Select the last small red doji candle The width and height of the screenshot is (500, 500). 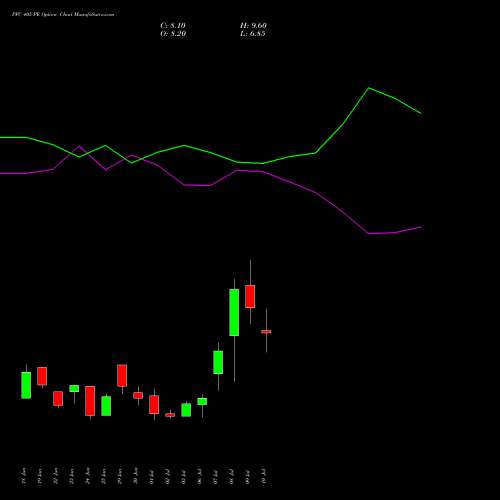(x=266, y=332)
